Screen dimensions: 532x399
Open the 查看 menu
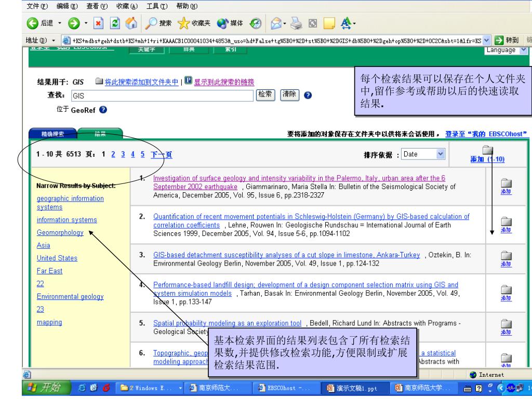tap(97, 6)
